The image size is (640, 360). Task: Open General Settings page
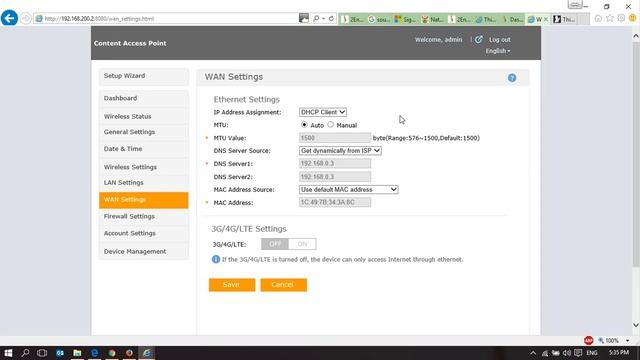click(x=144, y=132)
